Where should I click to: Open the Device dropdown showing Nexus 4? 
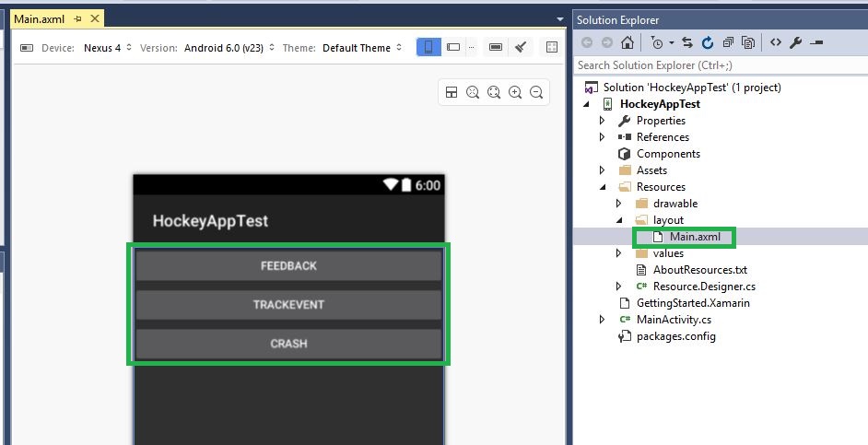tap(108, 48)
